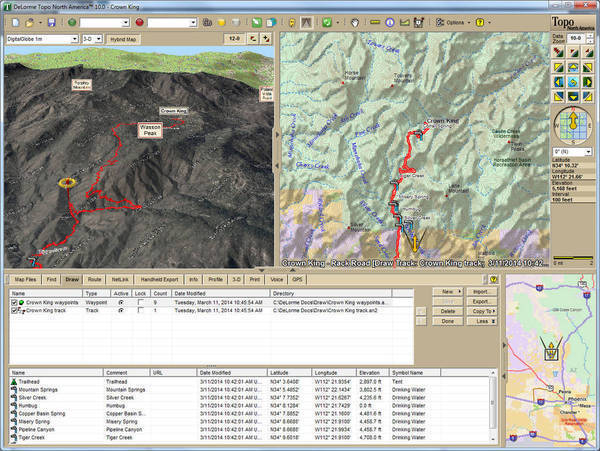Pan the map east with the right arrow

pos(588,82)
